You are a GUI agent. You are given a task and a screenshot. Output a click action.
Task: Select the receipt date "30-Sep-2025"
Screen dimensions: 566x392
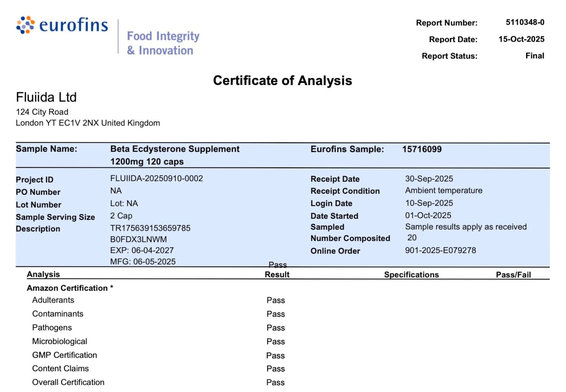[x=429, y=179]
